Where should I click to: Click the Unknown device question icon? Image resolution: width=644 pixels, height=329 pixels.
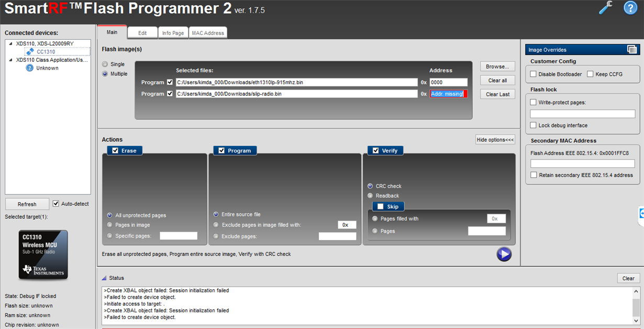click(30, 68)
